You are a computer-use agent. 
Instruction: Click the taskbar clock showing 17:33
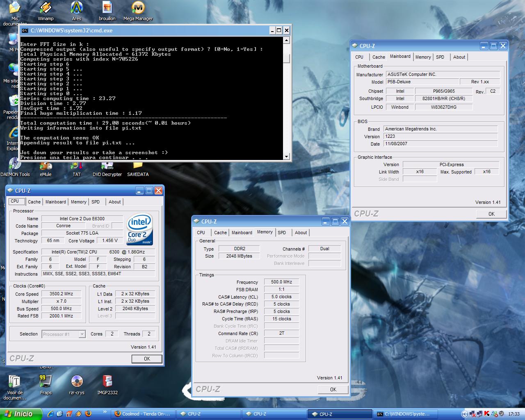click(x=514, y=414)
